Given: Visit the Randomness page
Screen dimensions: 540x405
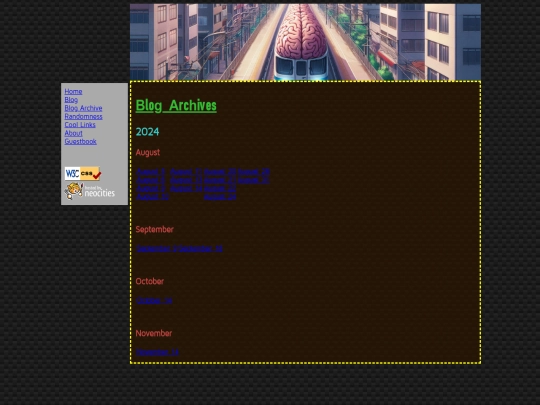Looking at the screenshot, I should (83, 116).
